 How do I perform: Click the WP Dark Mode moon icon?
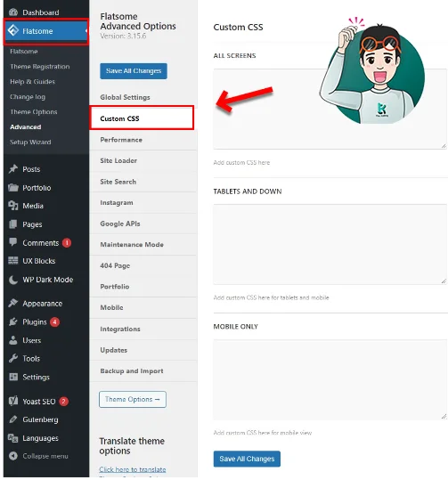point(13,280)
